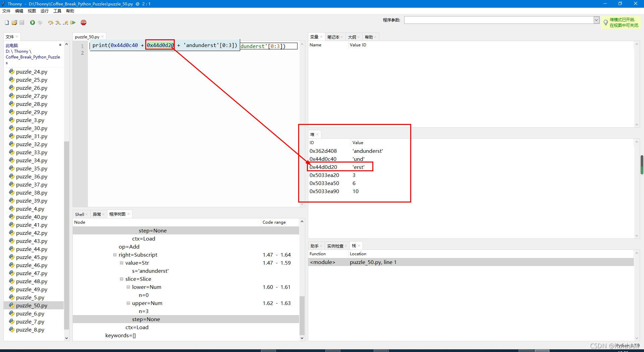Screen dimensions: 644x352
Task: Stop the program with the red STOP icon
Action: point(84,23)
